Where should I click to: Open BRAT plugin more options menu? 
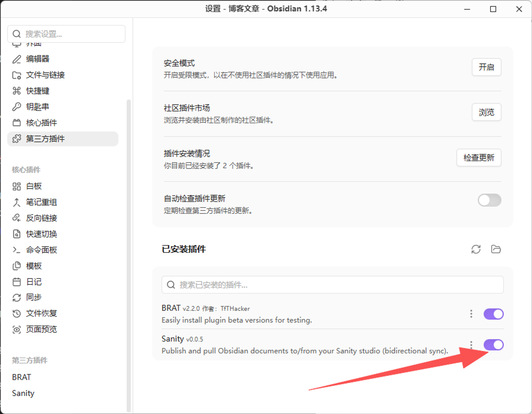click(471, 313)
